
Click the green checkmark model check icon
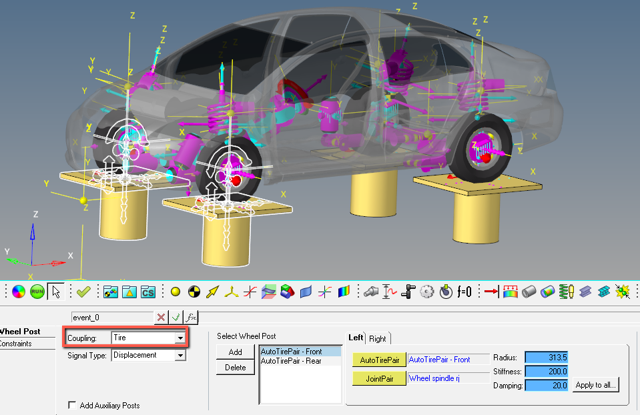click(83, 292)
